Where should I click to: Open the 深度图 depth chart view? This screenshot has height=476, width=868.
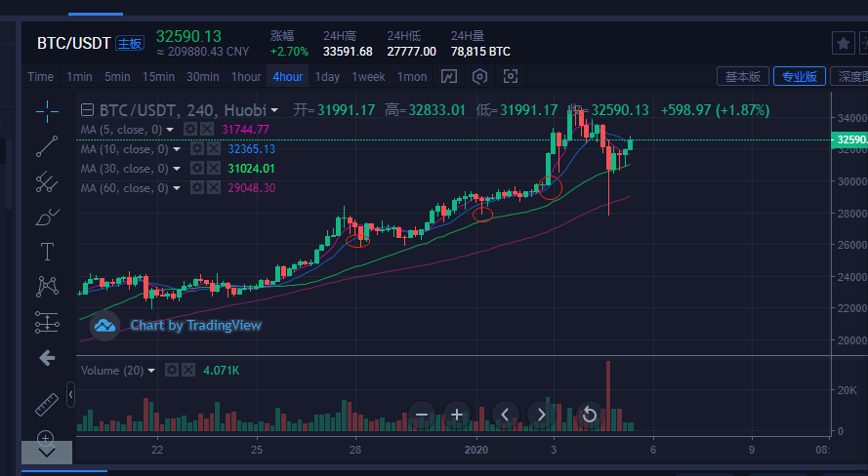(x=851, y=76)
